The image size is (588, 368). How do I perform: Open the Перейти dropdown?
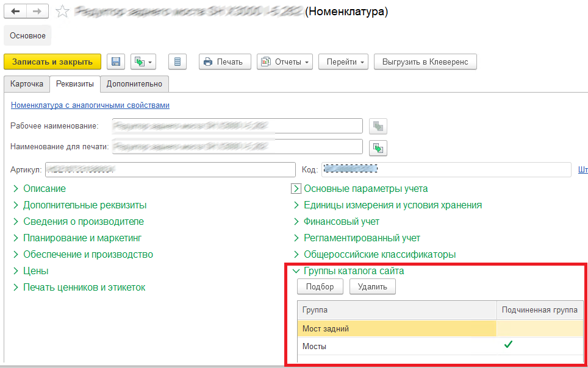(343, 62)
